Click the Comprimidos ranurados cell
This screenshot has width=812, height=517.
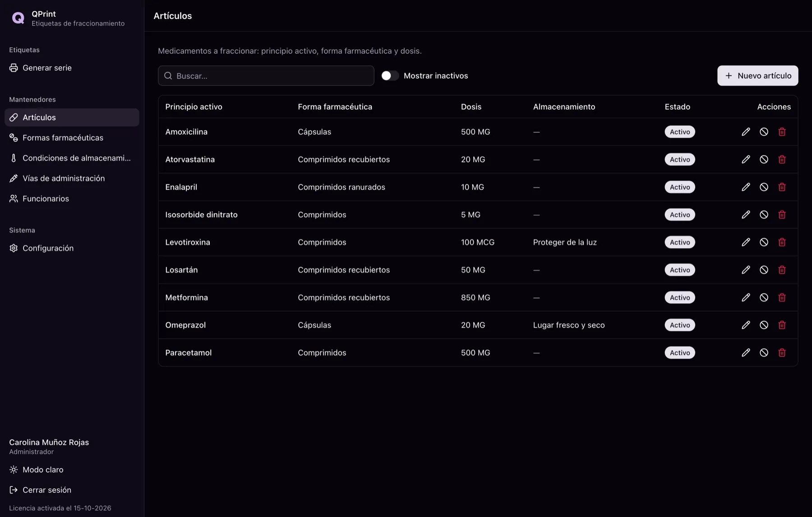(x=341, y=187)
